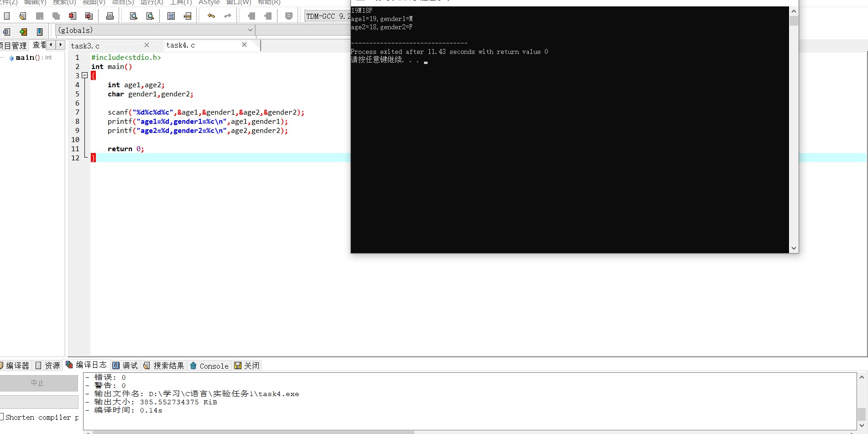Image resolution: width=868 pixels, height=434 pixels.
Task: Click the Close file toolbar icon
Action: [73, 16]
